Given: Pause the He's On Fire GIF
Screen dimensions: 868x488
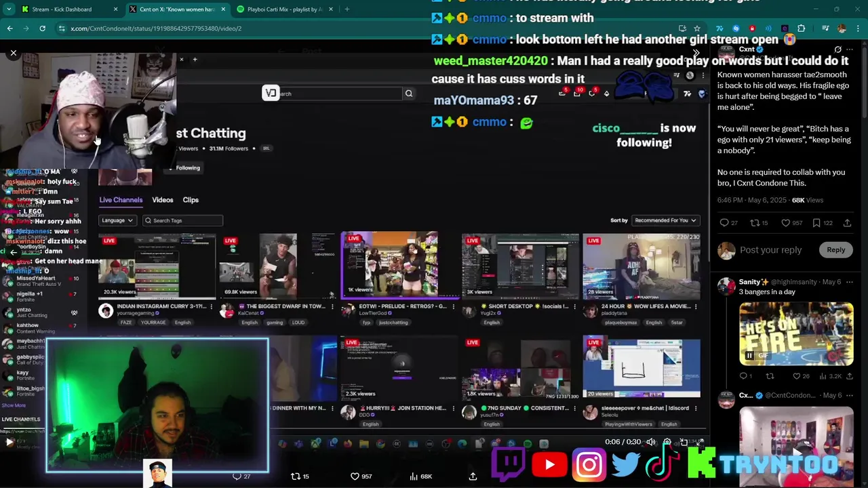Looking at the screenshot, I should [749, 356].
